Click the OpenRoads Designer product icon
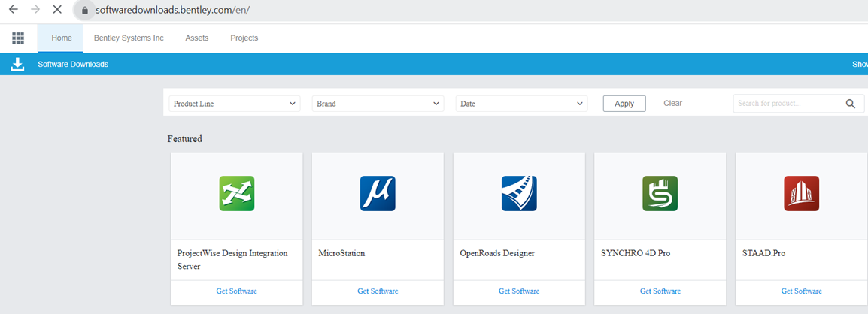Viewport: 868px width, 314px height. click(x=519, y=194)
